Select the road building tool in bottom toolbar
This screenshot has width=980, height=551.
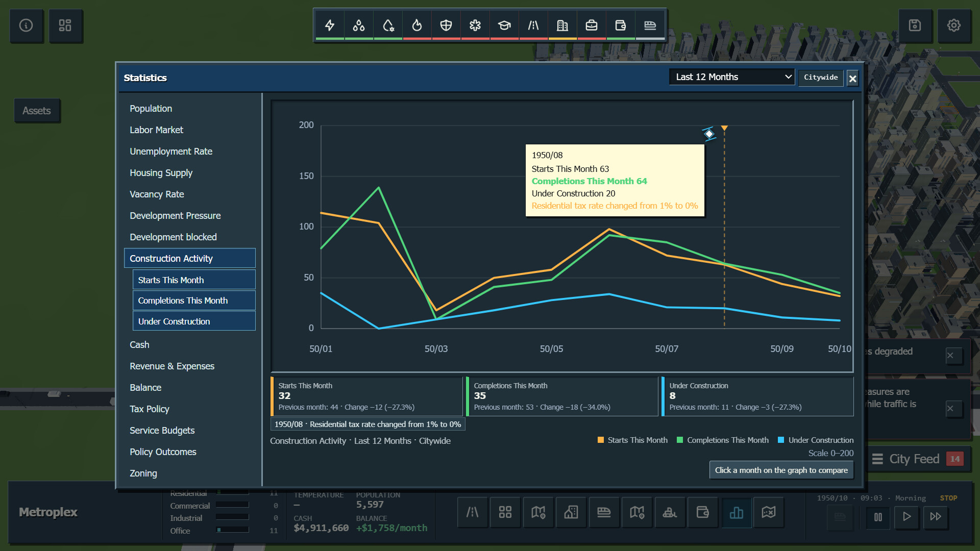pos(473,512)
